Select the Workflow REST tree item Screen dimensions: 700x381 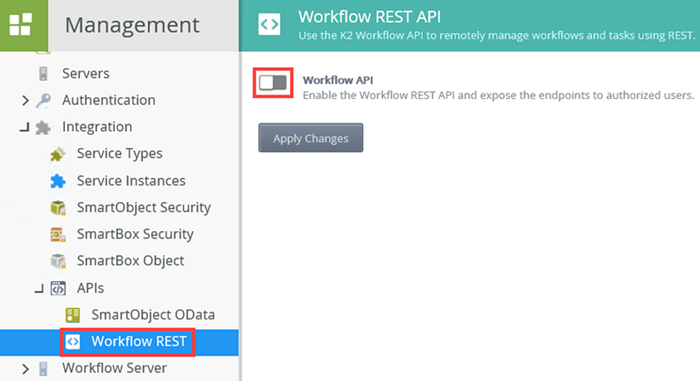tap(128, 342)
